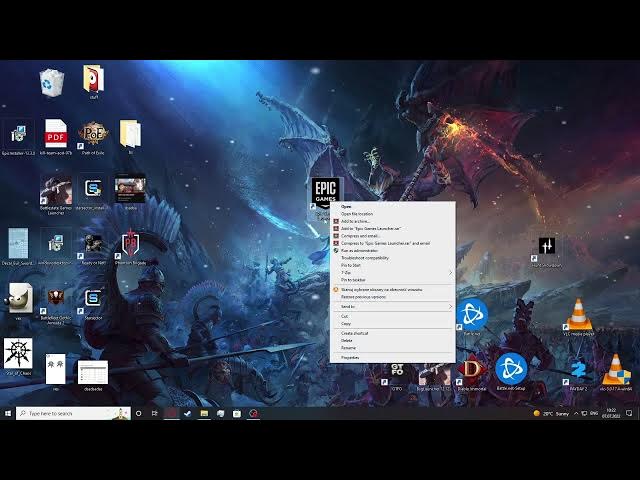Open the GTFO game shortcut
This screenshot has width=640, height=480.
[x=397, y=372]
